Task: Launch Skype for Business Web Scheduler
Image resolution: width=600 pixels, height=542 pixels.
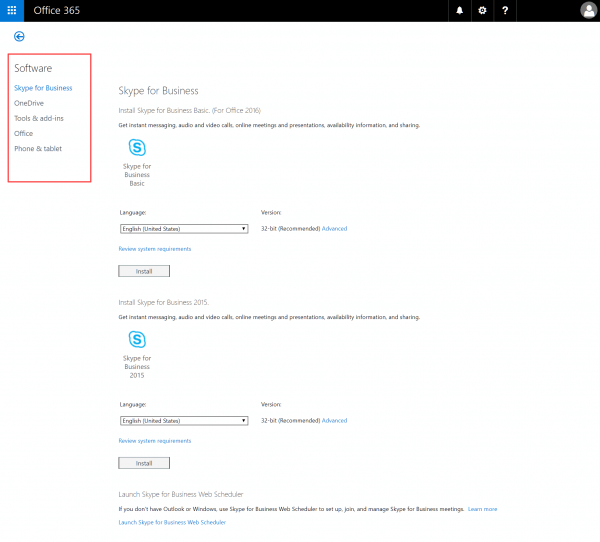Action: 172,522
